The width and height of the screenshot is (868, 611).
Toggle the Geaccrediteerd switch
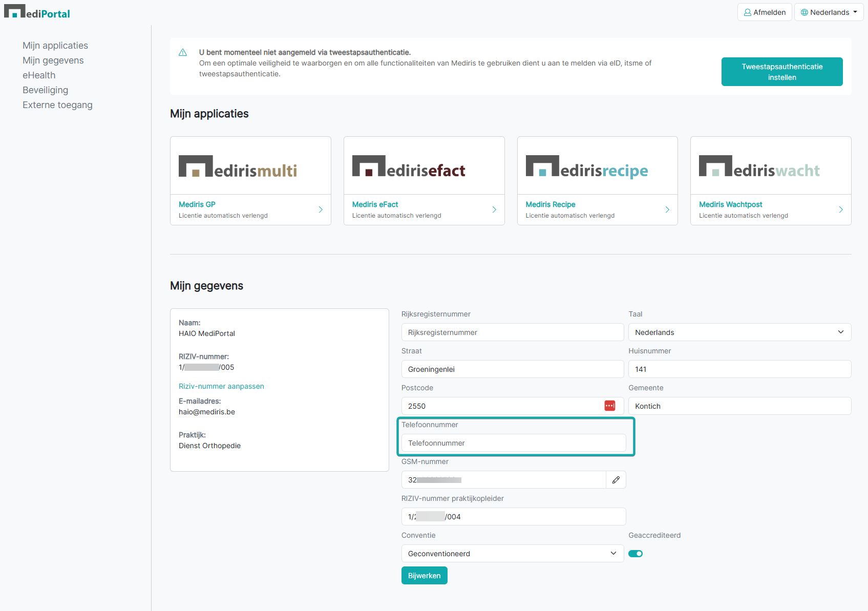(636, 554)
